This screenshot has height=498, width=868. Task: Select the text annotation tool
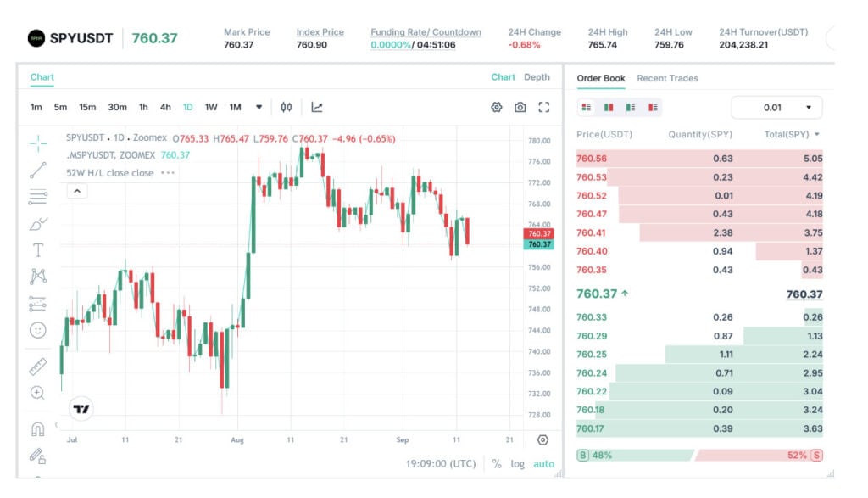pos(38,250)
